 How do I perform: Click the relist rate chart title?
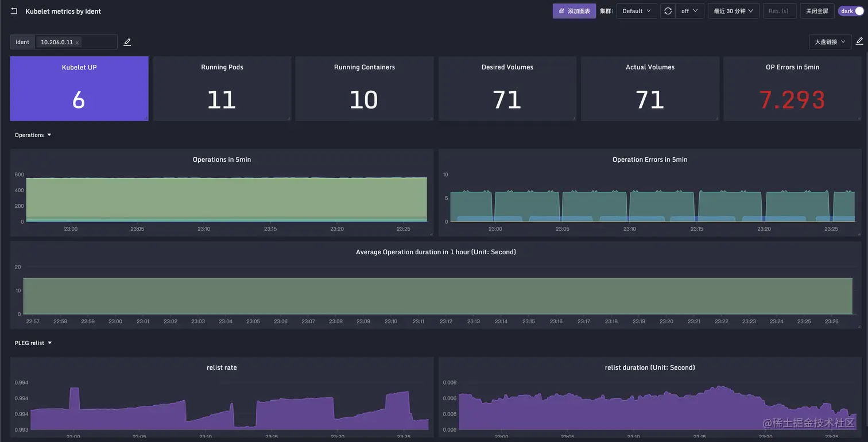(x=222, y=367)
